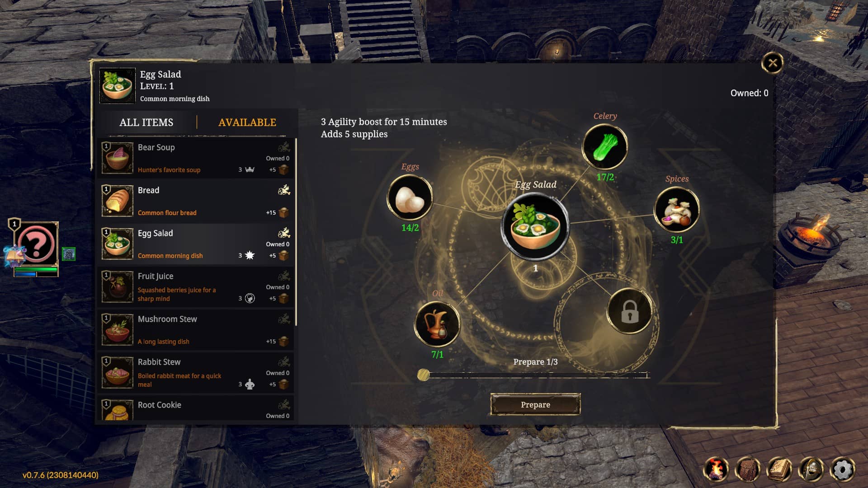Open the settings gear icon
This screenshot has height=488, width=868.
[843, 469]
